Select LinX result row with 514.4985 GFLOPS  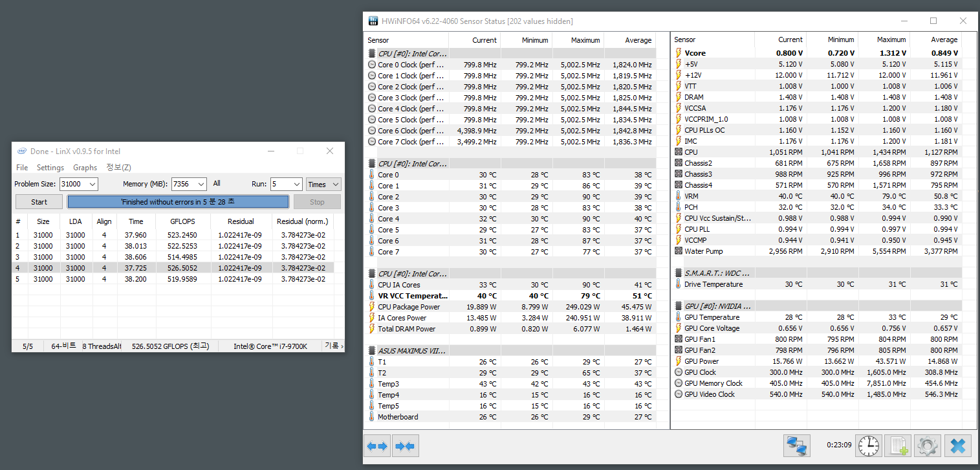point(173,257)
